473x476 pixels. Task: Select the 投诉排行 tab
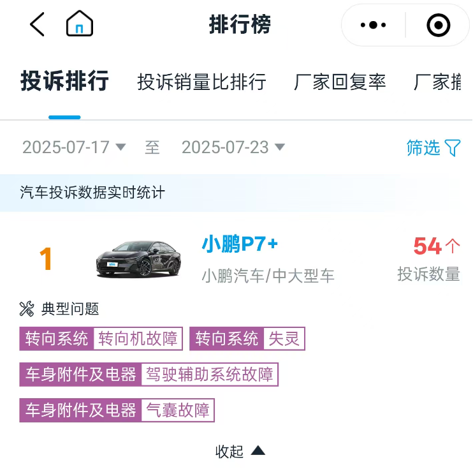(x=64, y=82)
